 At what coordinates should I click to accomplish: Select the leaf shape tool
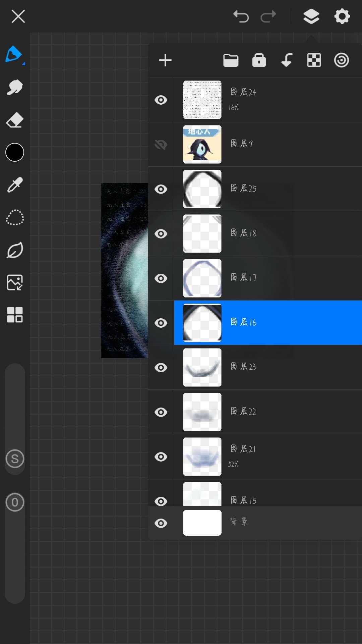pos(15,250)
